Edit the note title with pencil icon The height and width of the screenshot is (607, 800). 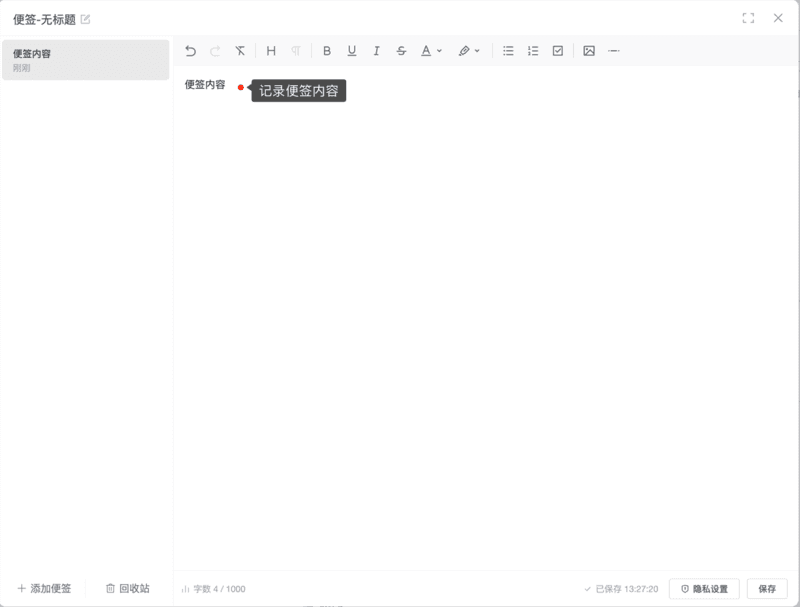tap(85, 19)
